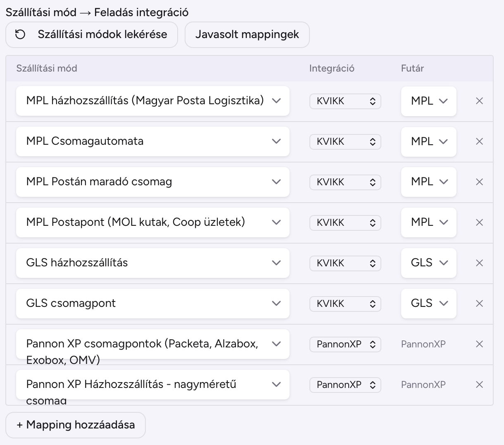Open KVIKK integration select for GLS csomagpont
Viewport: 504px width, 445px height.
[345, 304]
